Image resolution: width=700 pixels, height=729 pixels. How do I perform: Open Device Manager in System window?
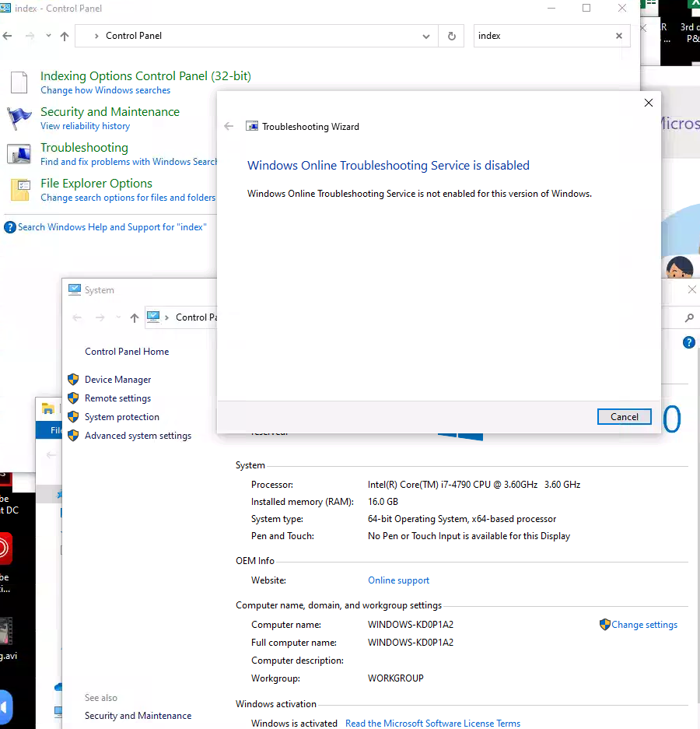tap(117, 380)
